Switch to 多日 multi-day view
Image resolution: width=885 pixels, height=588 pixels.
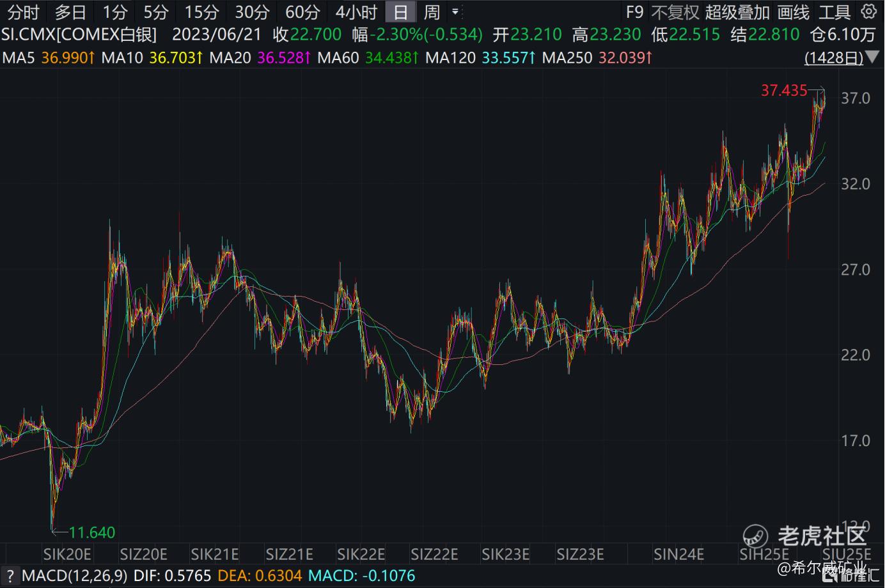tap(70, 12)
